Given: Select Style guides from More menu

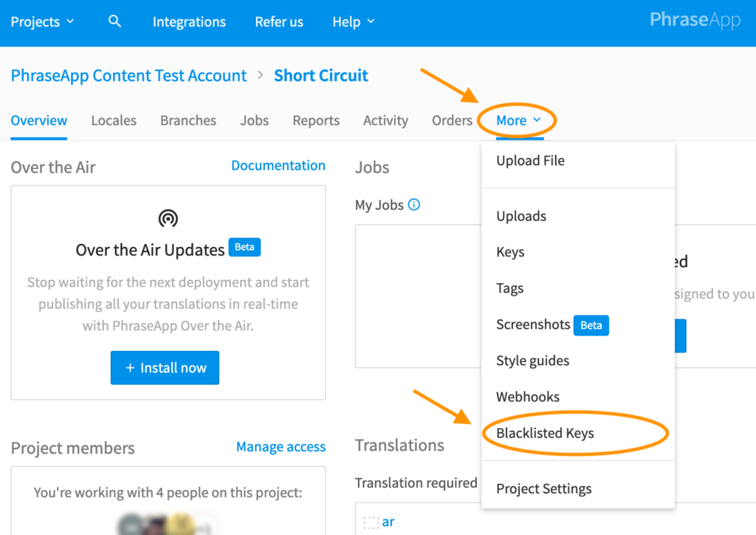Looking at the screenshot, I should pyautogui.click(x=577, y=361).
